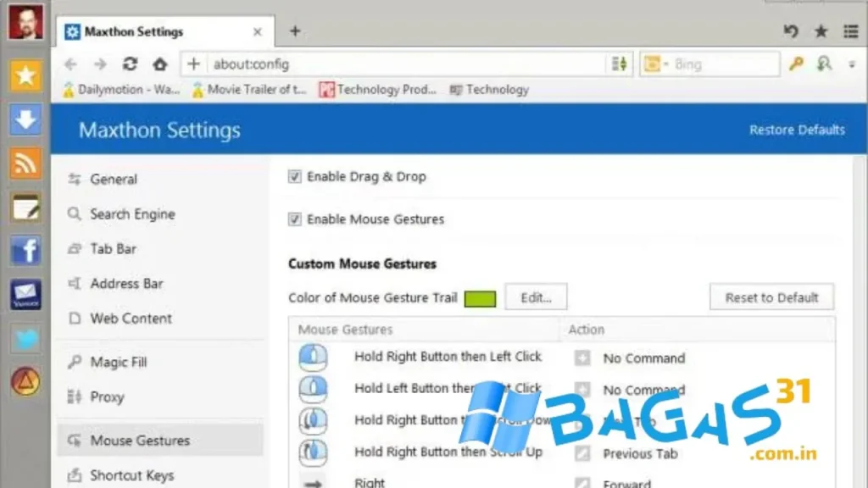Click the settings page vertical scrollbar

click(x=860, y=321)
